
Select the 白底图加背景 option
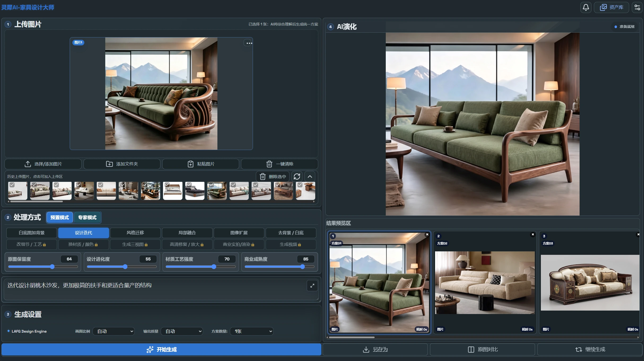(x=32, y=233)
